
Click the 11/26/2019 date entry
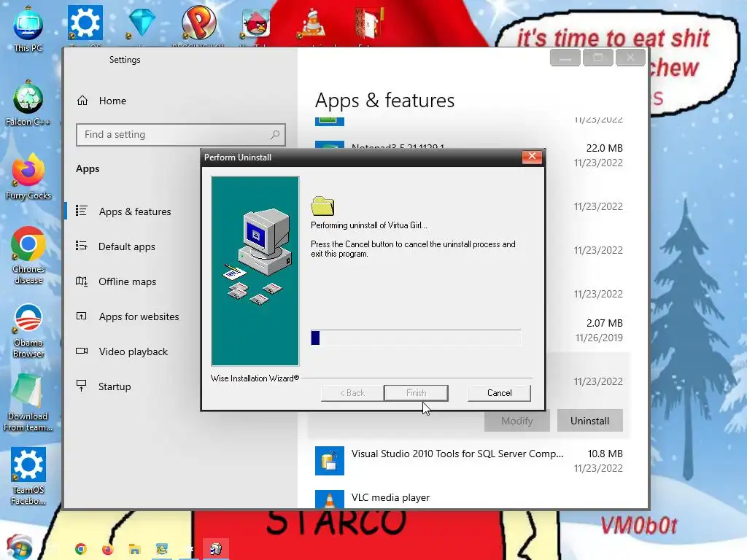[599, 338]
